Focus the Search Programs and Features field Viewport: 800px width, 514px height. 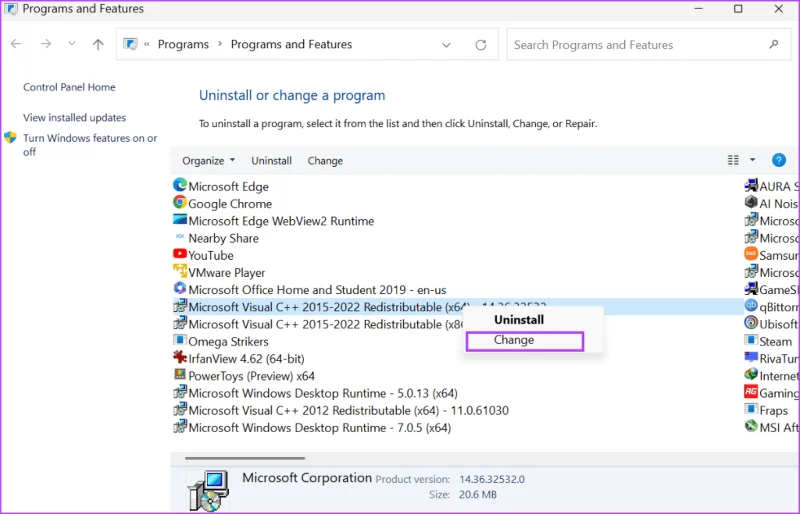coord(648,45)
